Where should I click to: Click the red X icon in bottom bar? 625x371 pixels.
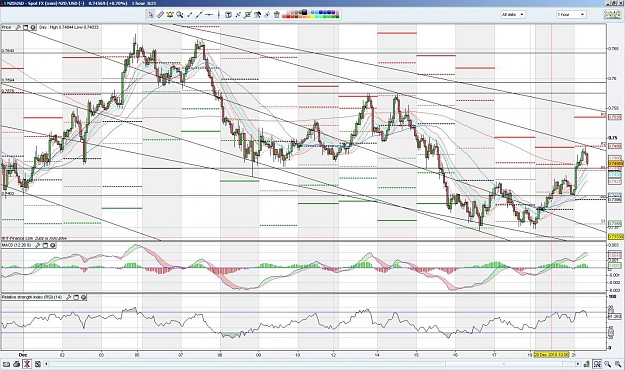click(27, 364)
